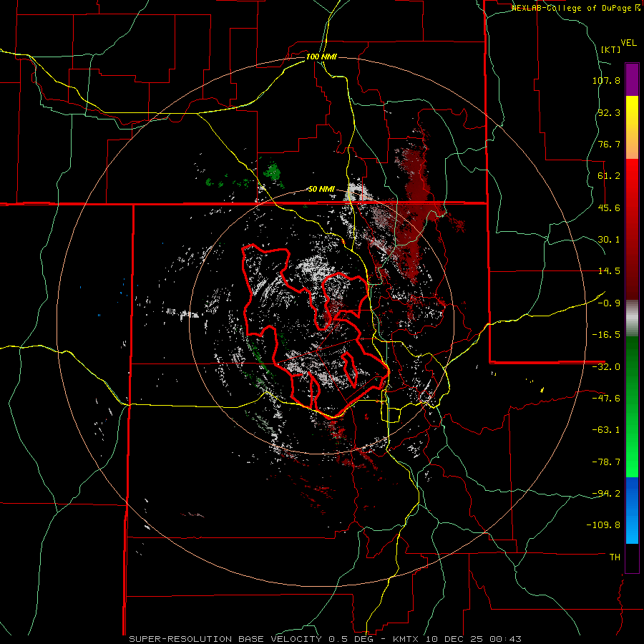Click the blue segment of the velocity color bar
The width and height of the screenshot is (644, 644).
[x=632, y=510]
